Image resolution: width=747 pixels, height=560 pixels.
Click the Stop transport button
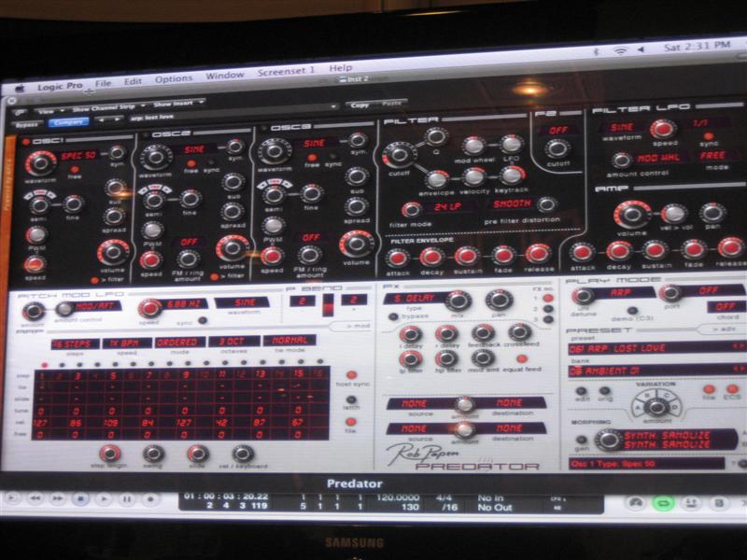click(x=80, y=499)
